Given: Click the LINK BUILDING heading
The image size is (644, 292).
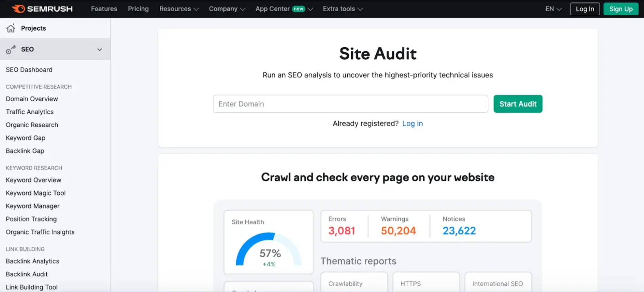Looking at the screenshot, I should 25,249.
